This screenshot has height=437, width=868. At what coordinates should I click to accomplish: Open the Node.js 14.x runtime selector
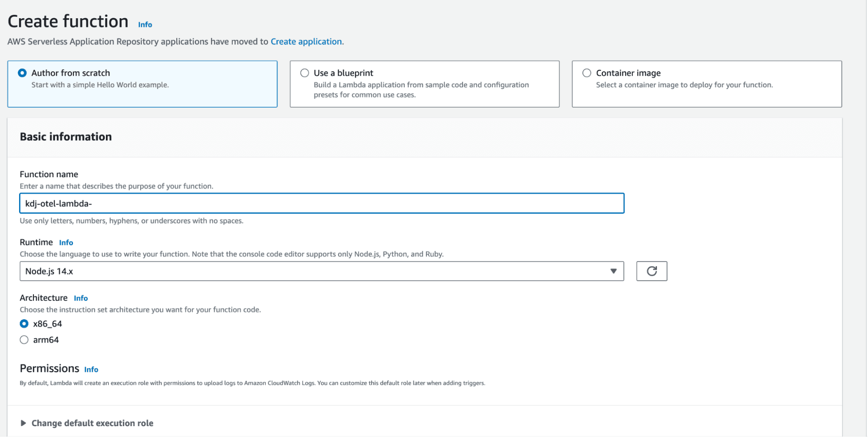(x=321, y=271)
